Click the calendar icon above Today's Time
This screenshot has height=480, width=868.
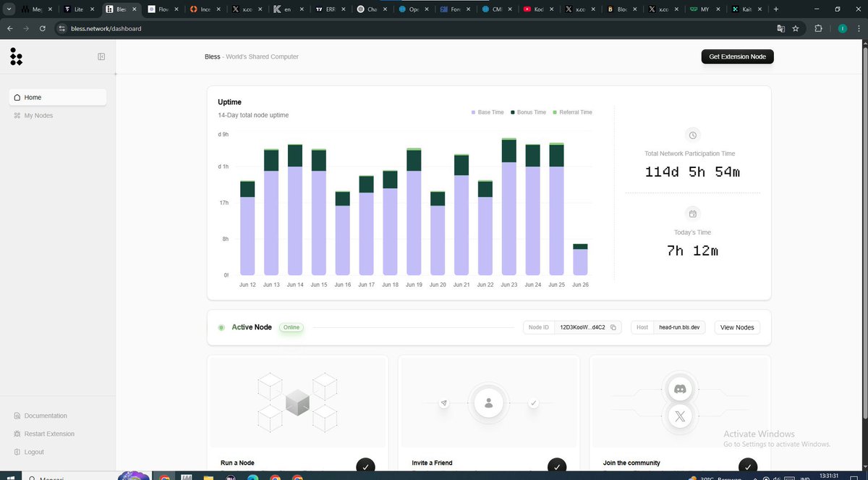point(692,214)
